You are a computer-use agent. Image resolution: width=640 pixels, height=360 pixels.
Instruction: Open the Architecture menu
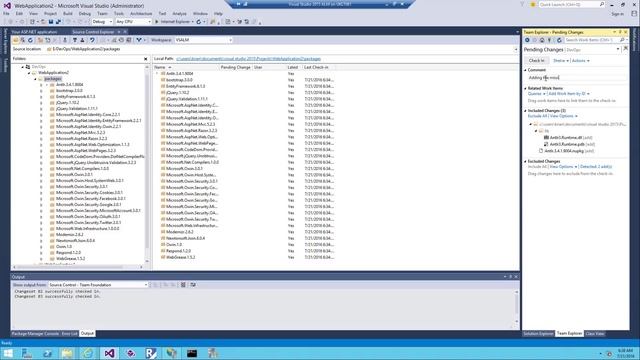point(141,13)
